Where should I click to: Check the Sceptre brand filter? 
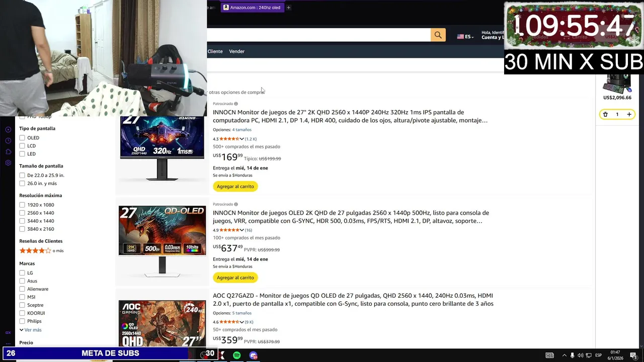point(22,305)
